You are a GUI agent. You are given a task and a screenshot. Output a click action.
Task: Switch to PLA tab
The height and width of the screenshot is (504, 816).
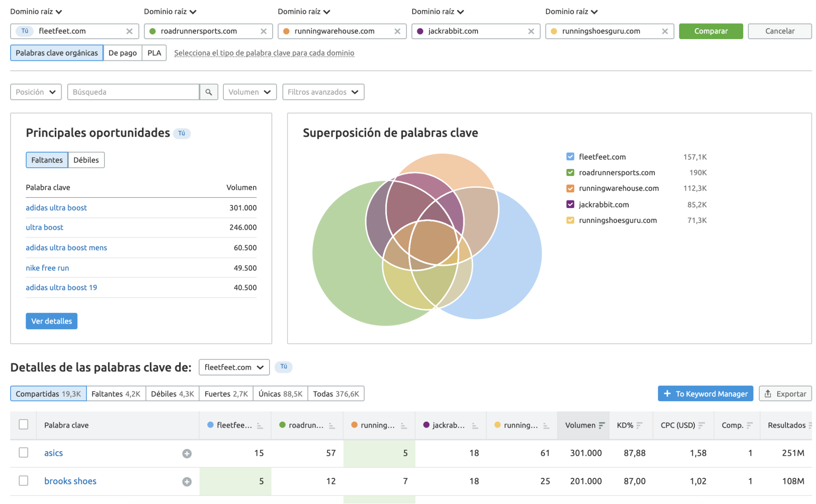[154, 53]
